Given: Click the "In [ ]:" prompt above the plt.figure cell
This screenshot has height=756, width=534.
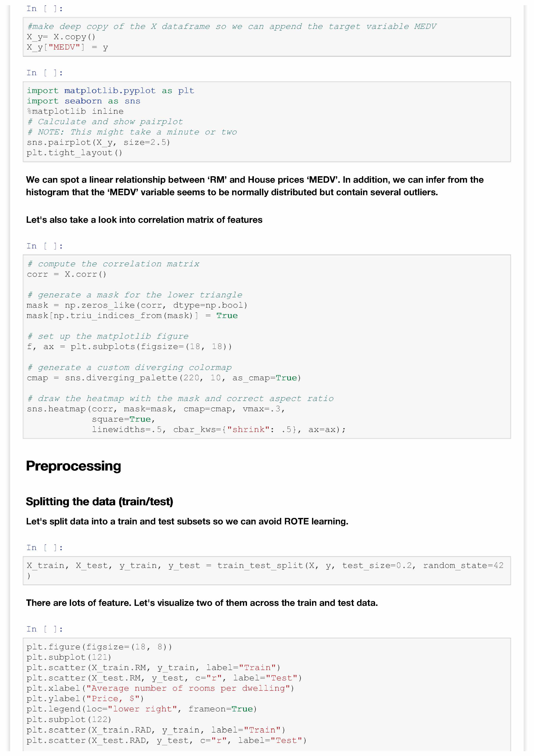Looking at the screenshot, I should (x=44, y=629).
